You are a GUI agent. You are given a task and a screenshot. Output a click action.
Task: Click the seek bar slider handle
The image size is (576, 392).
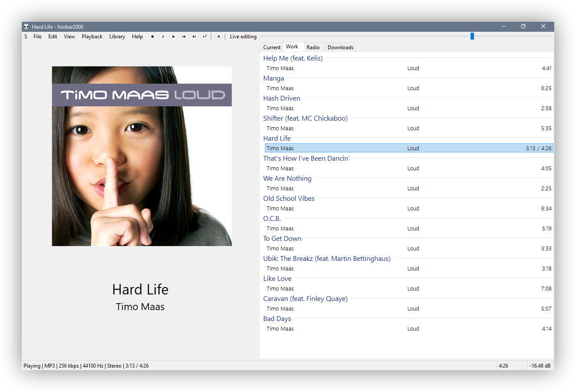click(x=472, y=36)
